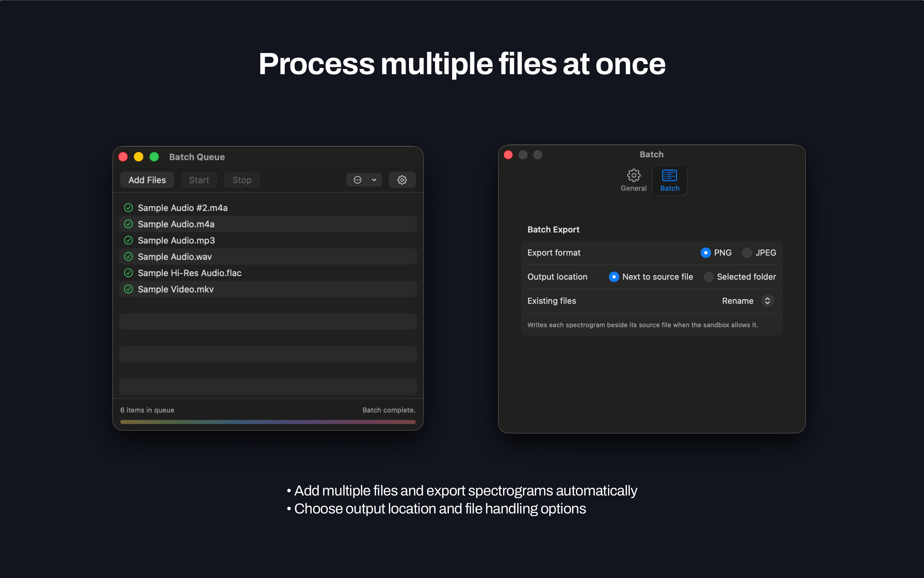This screenshot has height=578, width=924.
Task: Switch to General tab in Batch window
Action: point(633,180)
